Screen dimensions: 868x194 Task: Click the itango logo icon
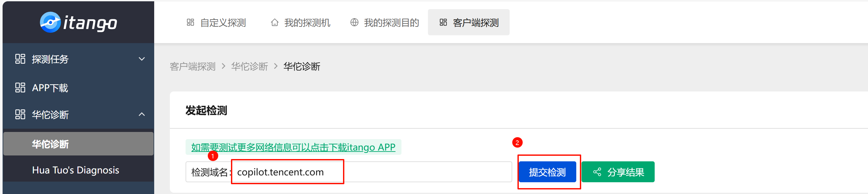point(50,22)
